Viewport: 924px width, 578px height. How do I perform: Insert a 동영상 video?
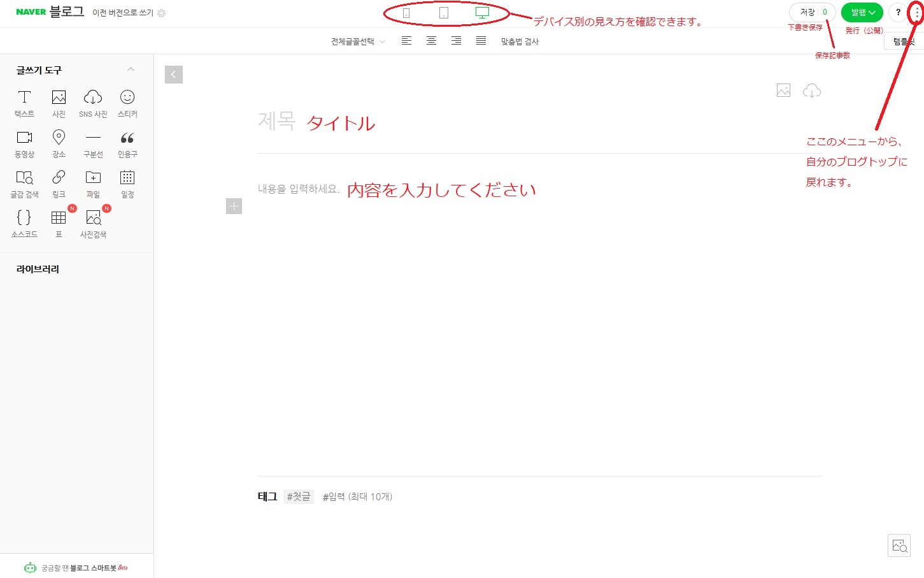click(24, 144)
